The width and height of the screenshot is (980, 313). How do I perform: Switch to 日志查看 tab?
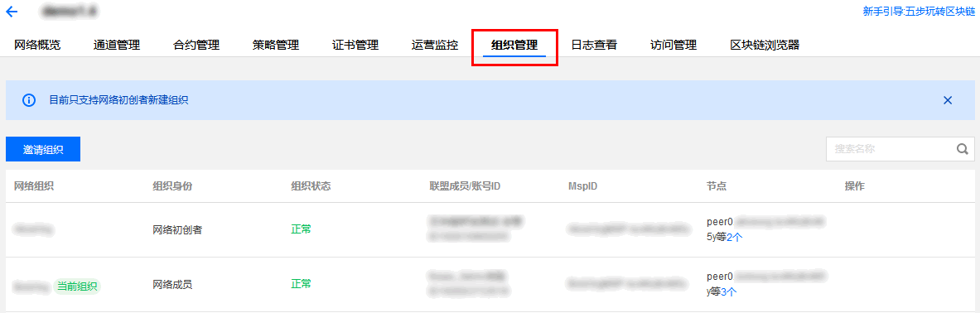pos(594,45)
